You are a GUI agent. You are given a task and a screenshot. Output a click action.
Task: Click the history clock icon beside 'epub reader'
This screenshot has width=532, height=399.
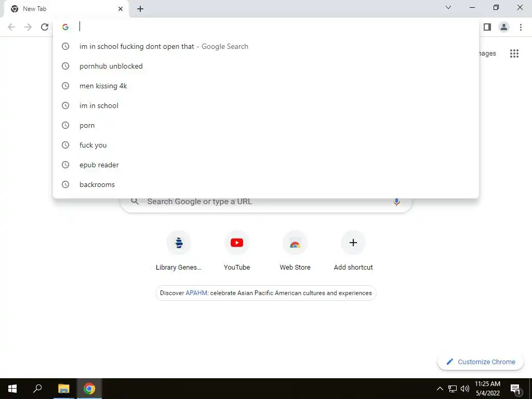[x=65, y=165]
